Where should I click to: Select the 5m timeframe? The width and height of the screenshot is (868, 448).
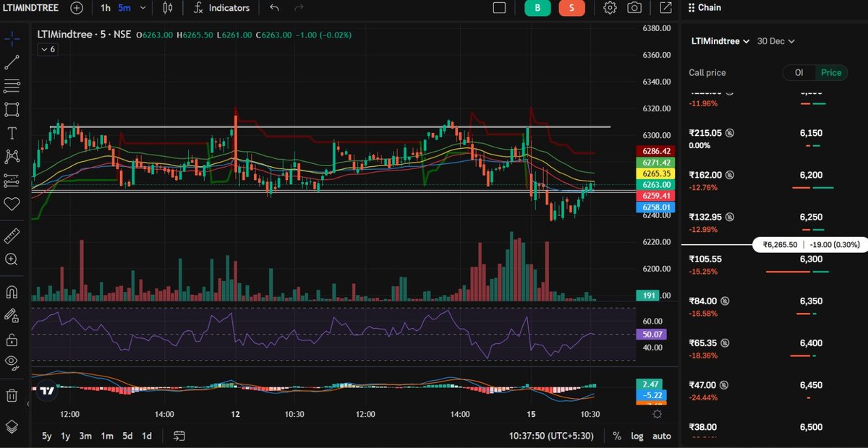coord(124,8)
